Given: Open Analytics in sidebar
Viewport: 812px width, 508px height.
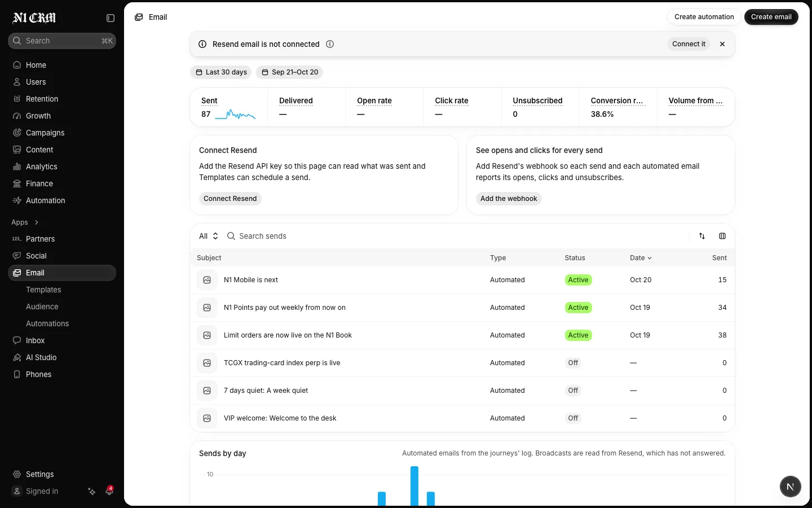Looking at the screenshot, I should point(62,167).
